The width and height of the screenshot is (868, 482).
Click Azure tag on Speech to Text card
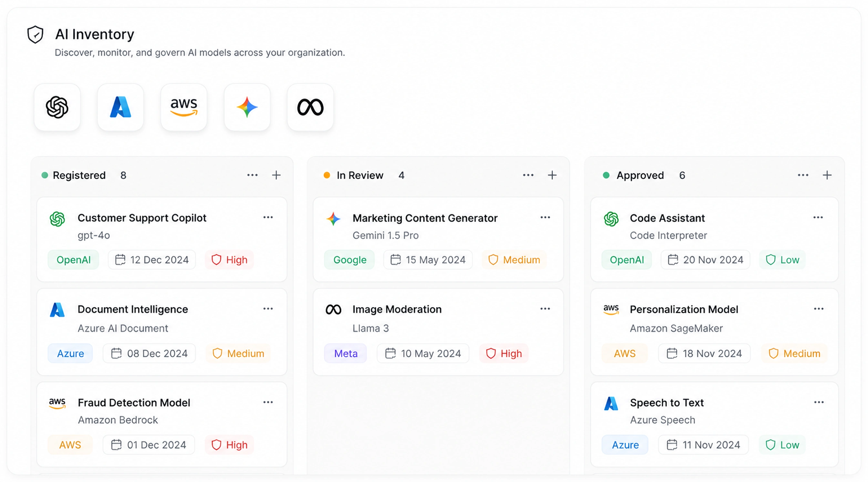click(x=625, y=445)
